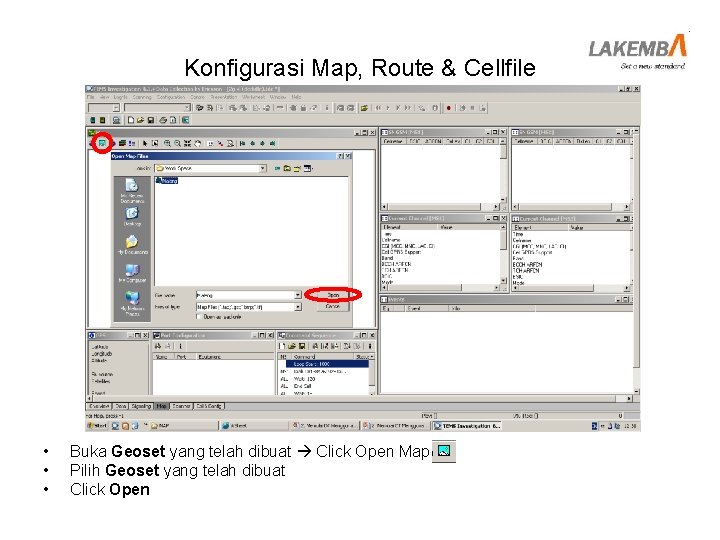Click the Open logfile folder icon in replay toolbar
The height and width of the screenshot is (540, 720).
[x=364, y=108]
